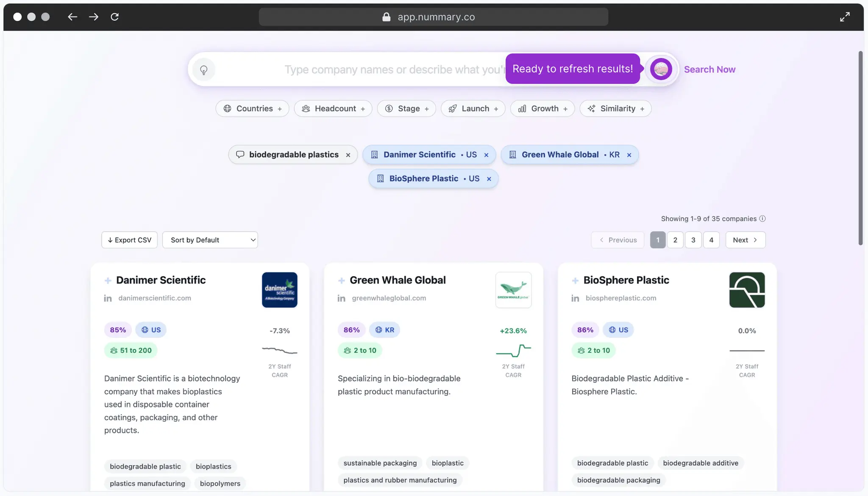868x496 pixels.
Task: Open the Stage filter
Action: click(406, 108)
